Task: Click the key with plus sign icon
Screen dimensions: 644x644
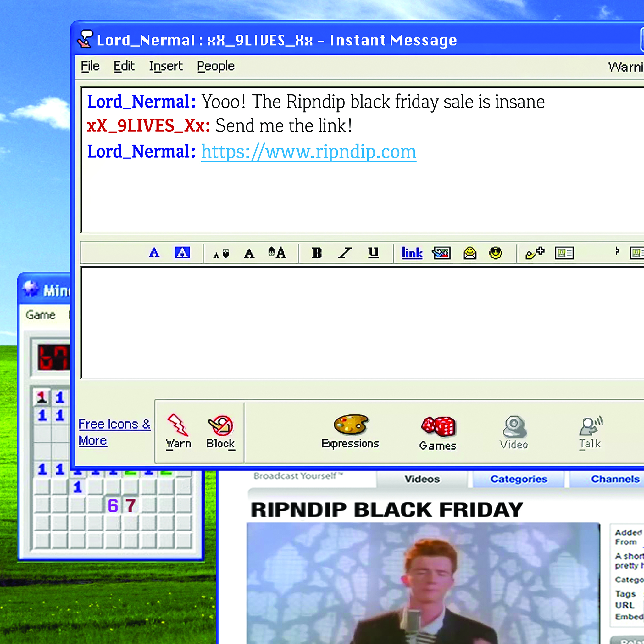Action: tap(535, 253)
